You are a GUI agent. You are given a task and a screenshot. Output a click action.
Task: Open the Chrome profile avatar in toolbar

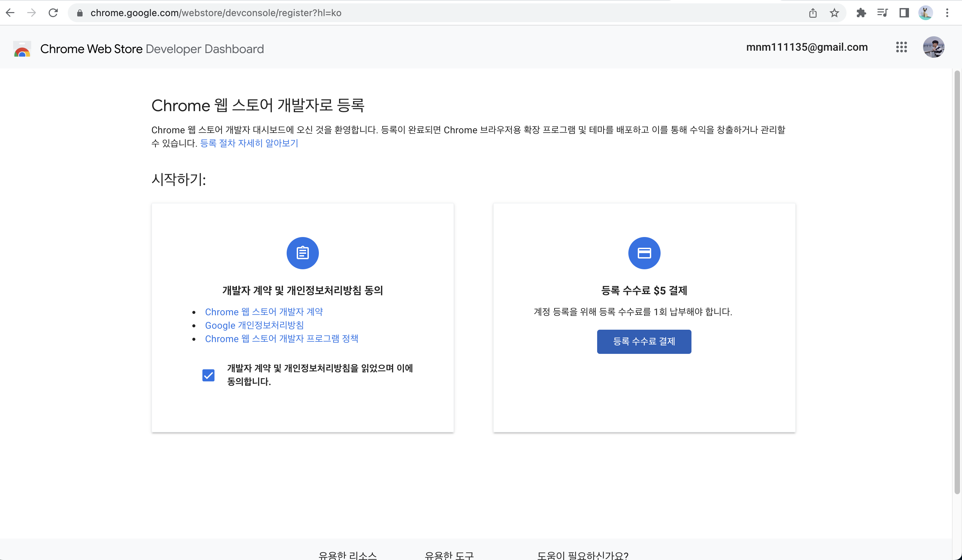pyautogui.click(x=925, y=13)
